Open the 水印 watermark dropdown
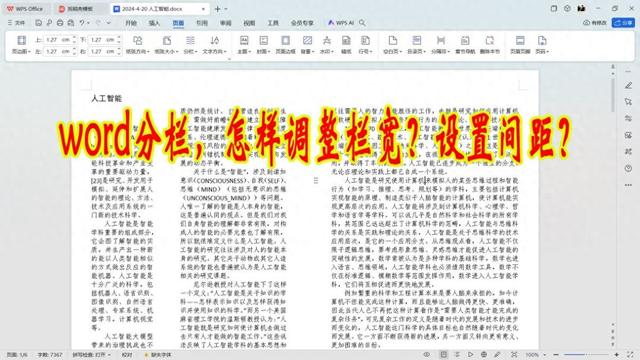Screen dimensions: 640x360 [x=327, y=45]
